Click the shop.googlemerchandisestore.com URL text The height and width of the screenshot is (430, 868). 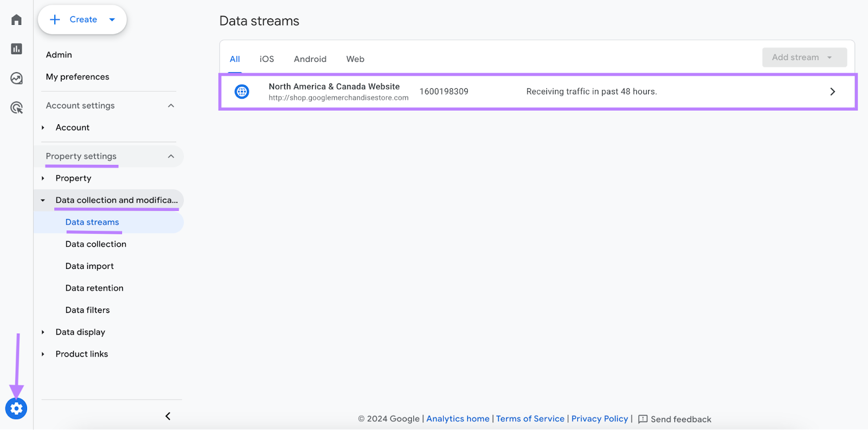[x=339, y=98]
